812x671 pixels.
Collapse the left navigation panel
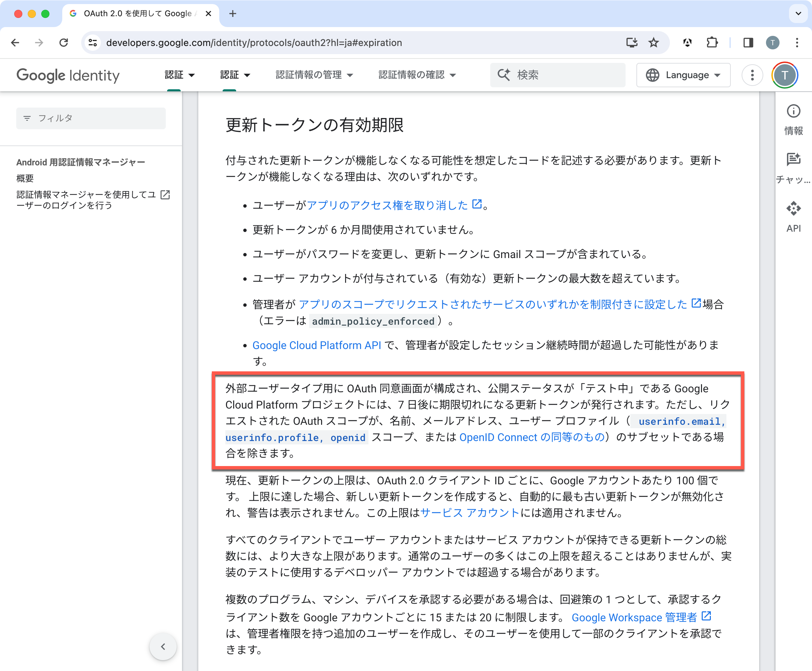tap(163, 646)
